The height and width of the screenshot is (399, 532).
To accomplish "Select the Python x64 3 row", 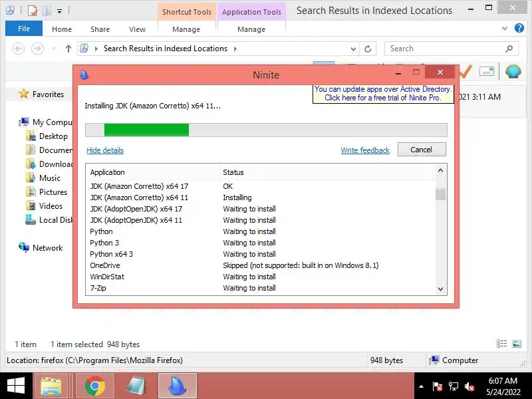I will click(x=261, y=254).
